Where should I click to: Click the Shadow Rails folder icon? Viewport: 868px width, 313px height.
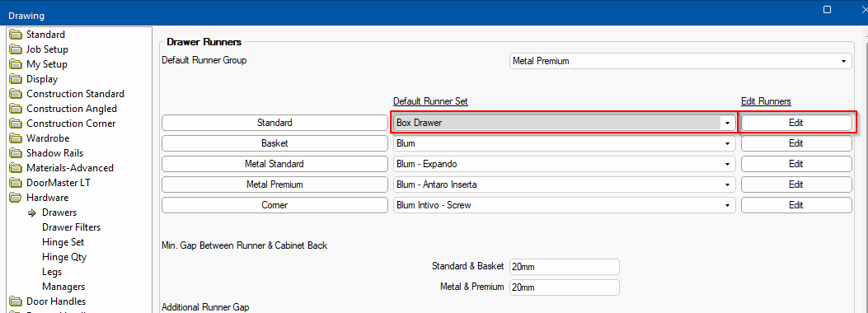pos(16,153)
